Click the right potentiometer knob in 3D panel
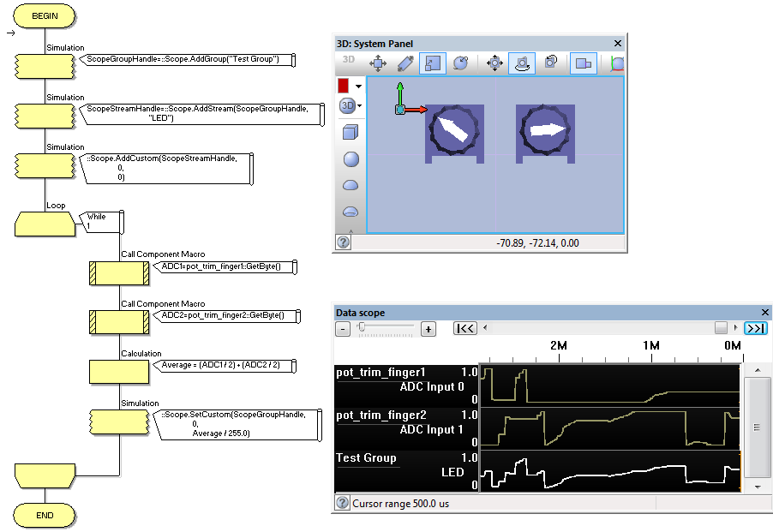This screenshot has width=773, height=532. (x=545, y=130)
